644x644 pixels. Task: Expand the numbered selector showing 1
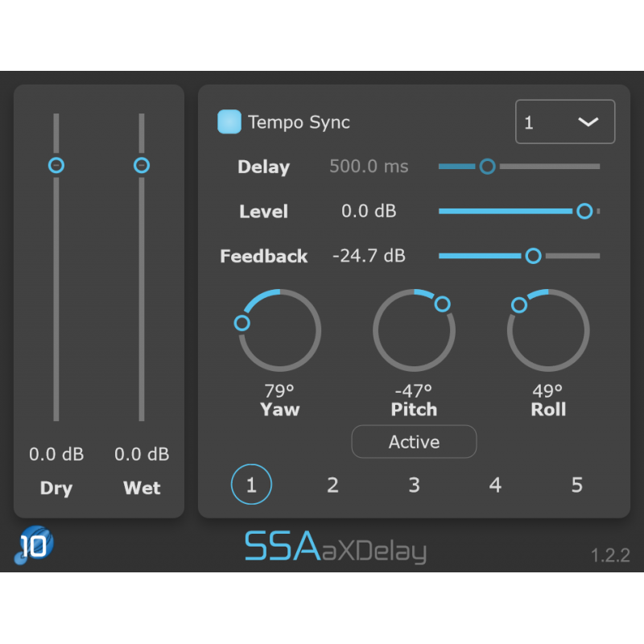[x=564, y=122]
